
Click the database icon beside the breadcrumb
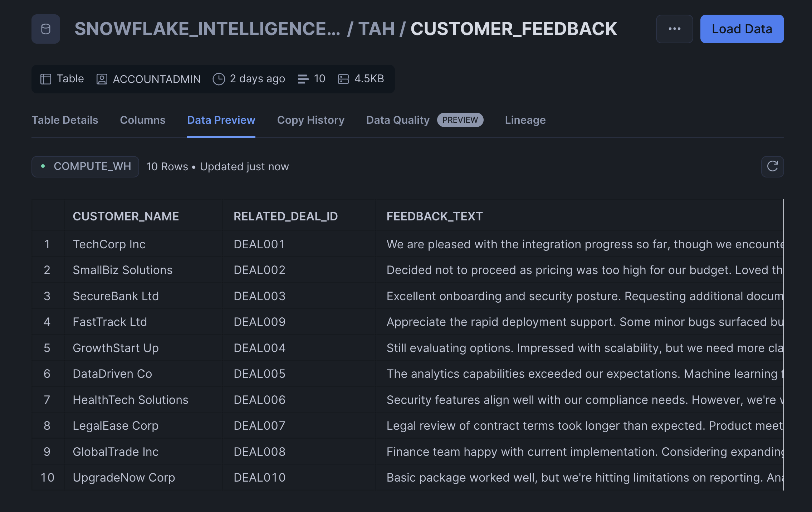46,29
